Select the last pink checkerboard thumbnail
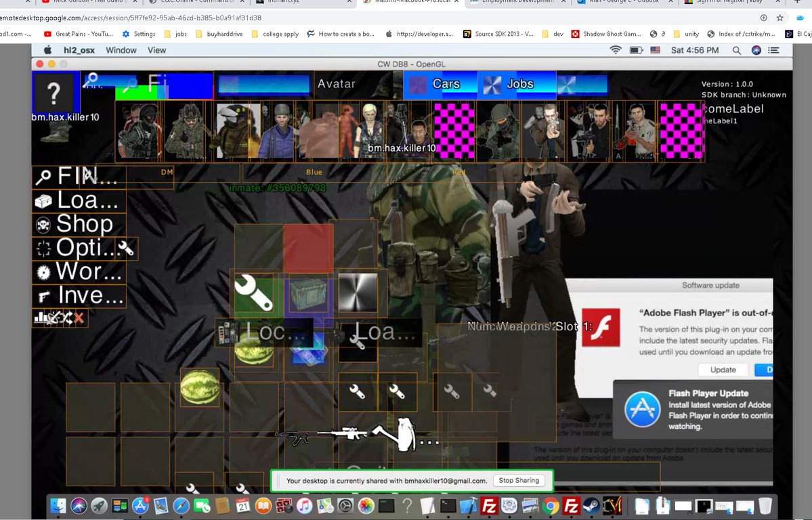Image resolution: width=812 pixels, height=520 pixels. coord(681,131)
